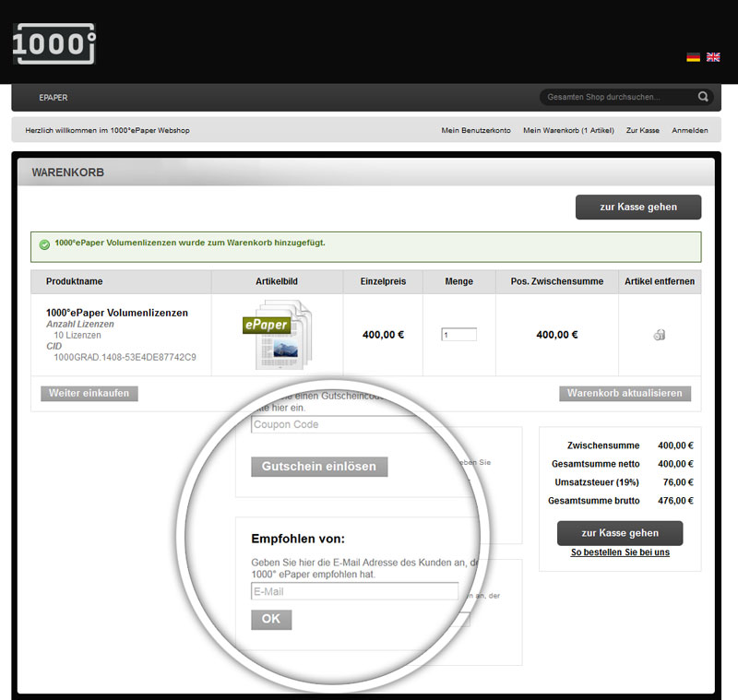738x700 pixels.
Task: Switch language to German flag
Action: (693, 57)
